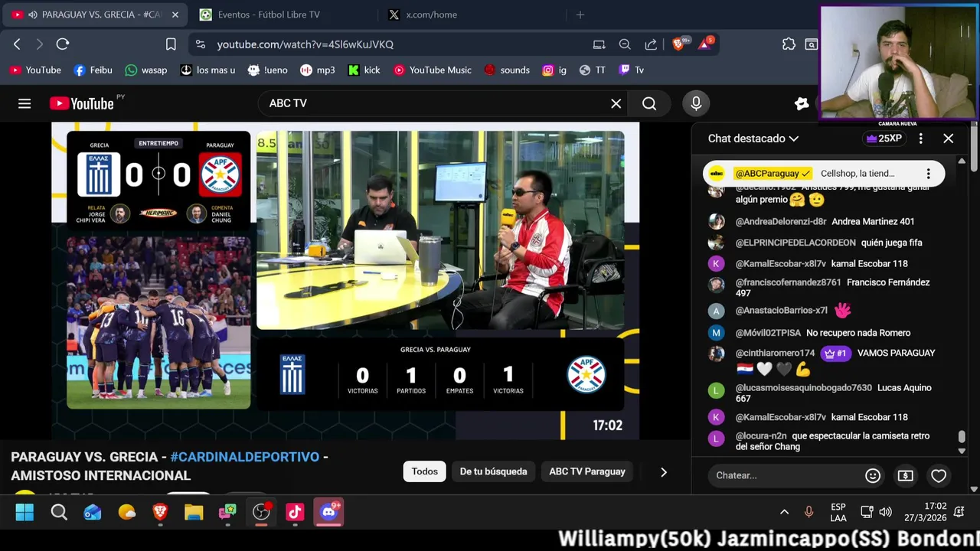Search by voice with the microphone button

point(696,103)
